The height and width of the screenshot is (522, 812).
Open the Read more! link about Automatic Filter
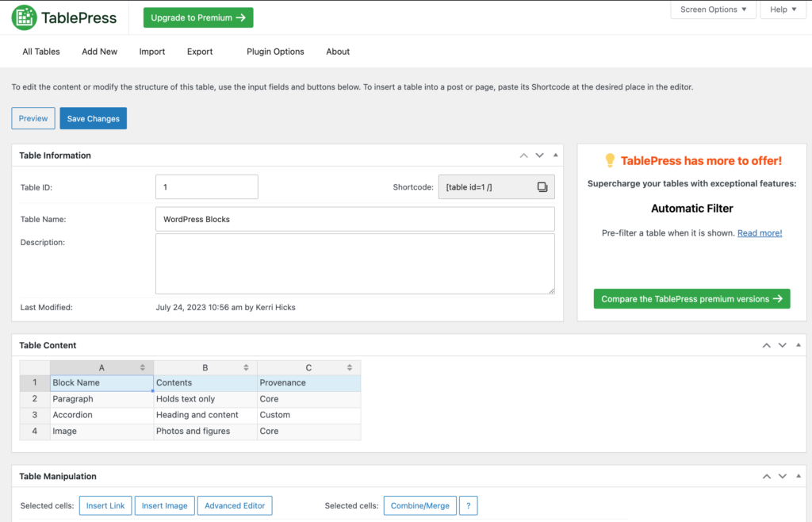coord(759,232)
